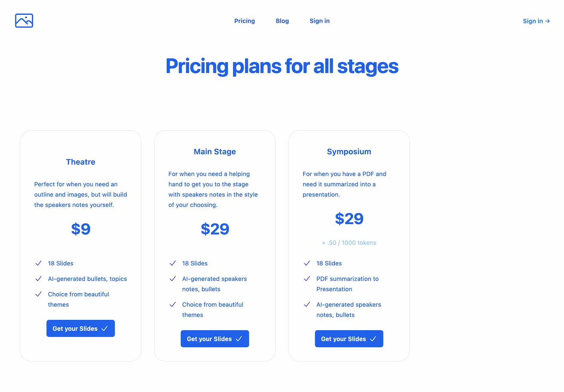Click Get your Slides under the Main Stage plan
Image resolution: width=564 pixels, height=392 pixels.
[x=215, y=338]
